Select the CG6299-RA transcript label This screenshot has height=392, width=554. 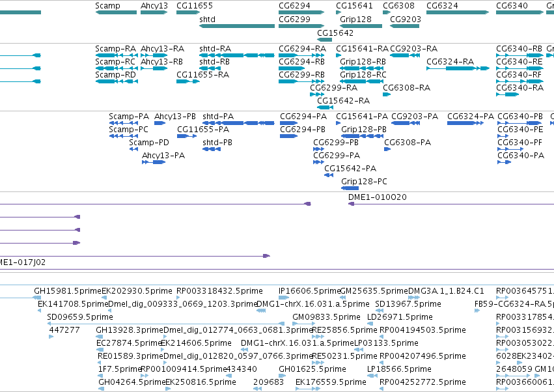tap(334, 88)
